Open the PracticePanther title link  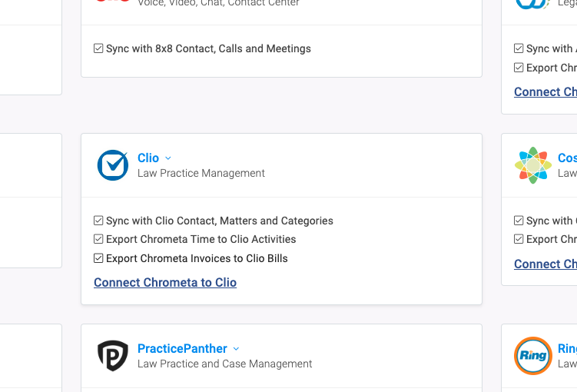tap(182, 348)
